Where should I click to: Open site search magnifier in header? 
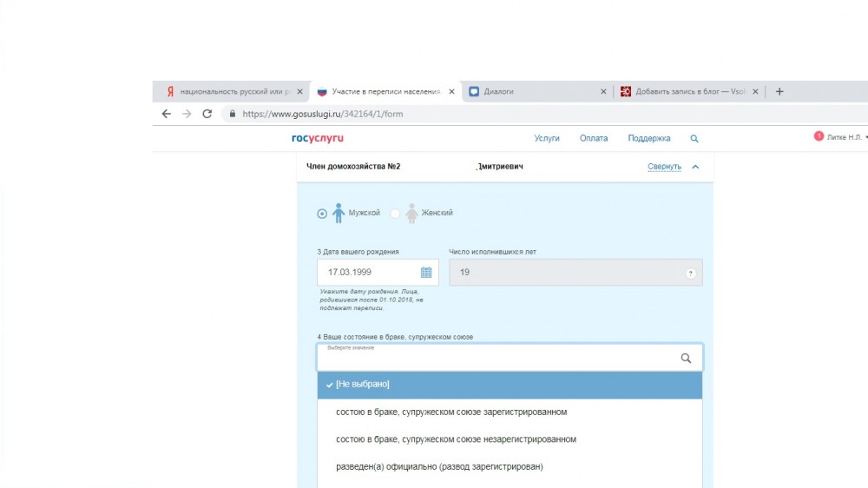pyautogui.click(x=694, y=139)
